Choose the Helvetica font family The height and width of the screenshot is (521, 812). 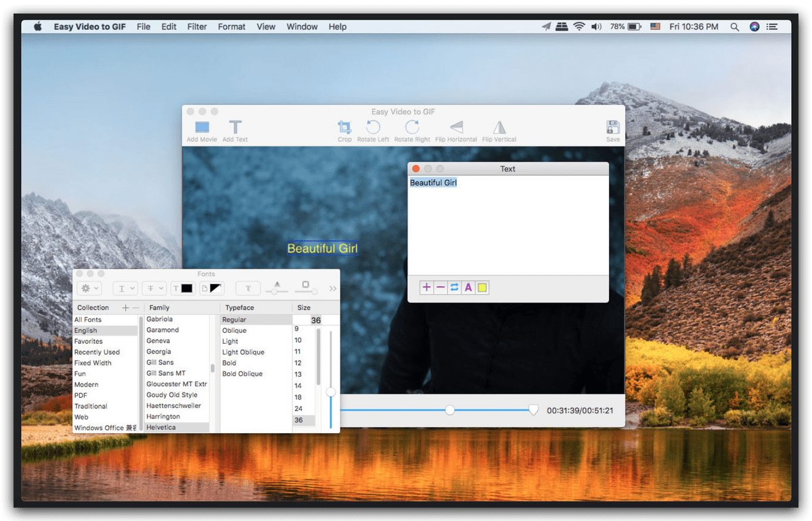[177, 428]
